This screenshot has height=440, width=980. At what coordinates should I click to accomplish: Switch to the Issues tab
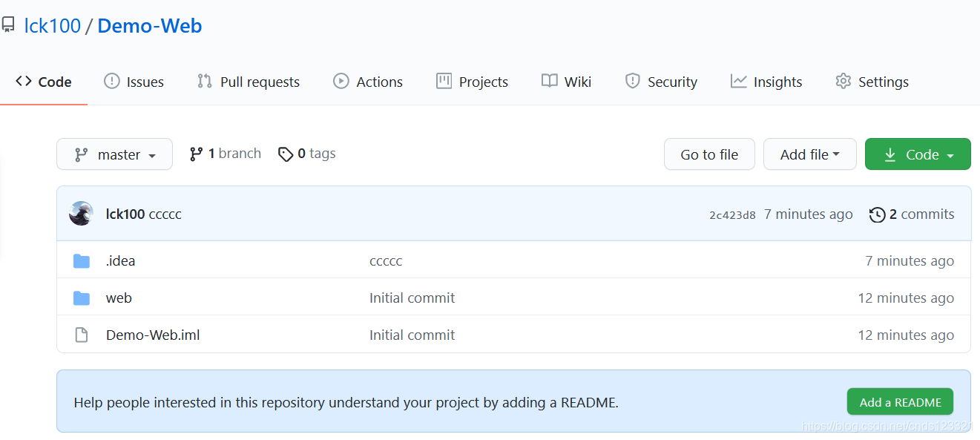tap(134, 82)
